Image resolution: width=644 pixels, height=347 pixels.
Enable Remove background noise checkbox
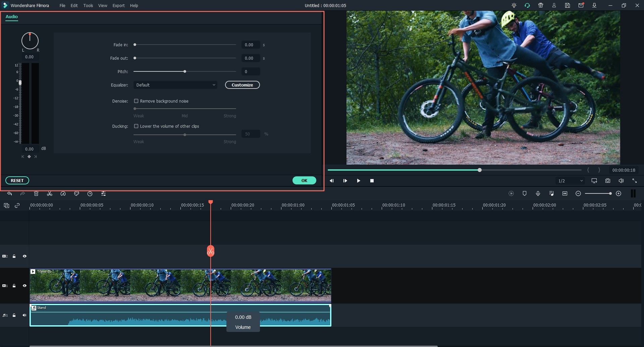tap(136, 101)
